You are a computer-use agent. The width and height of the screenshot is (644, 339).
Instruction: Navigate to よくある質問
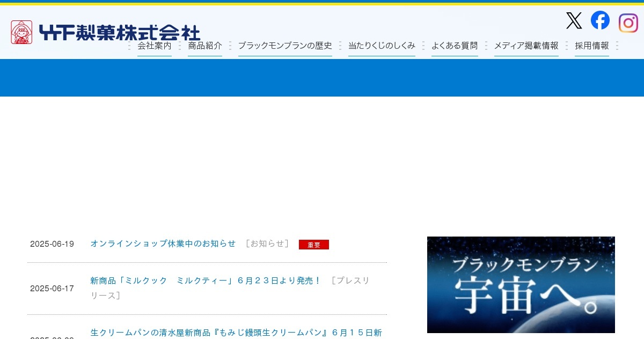point(454,46)
